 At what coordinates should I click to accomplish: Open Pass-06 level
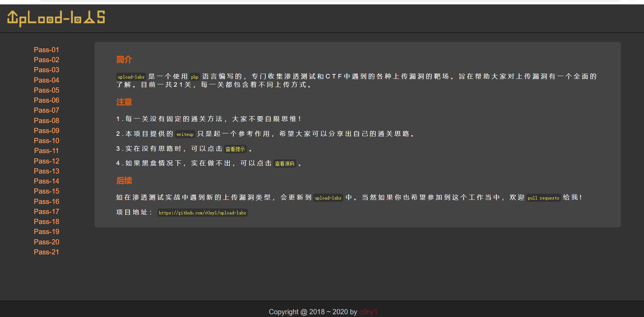click(x=46, y=100)
